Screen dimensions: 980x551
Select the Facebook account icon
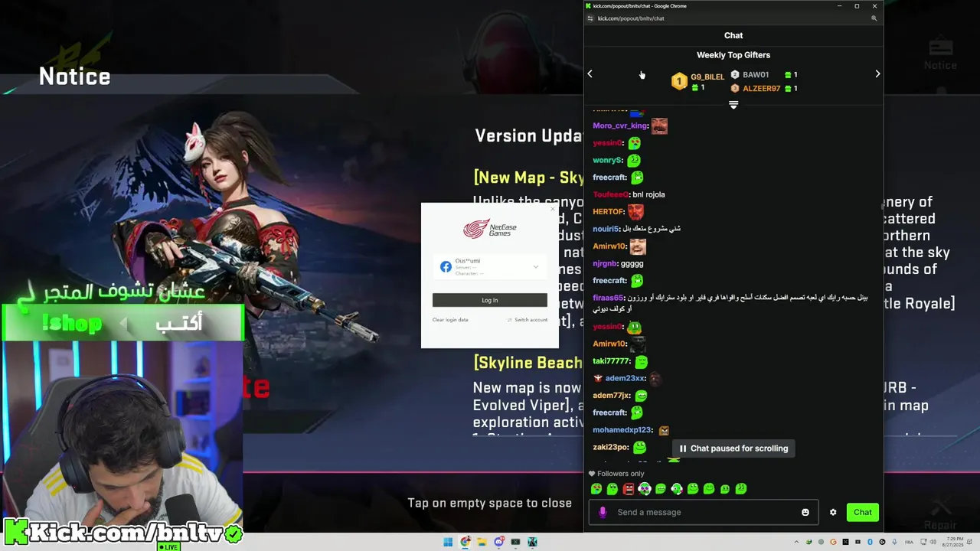[446, 267]
